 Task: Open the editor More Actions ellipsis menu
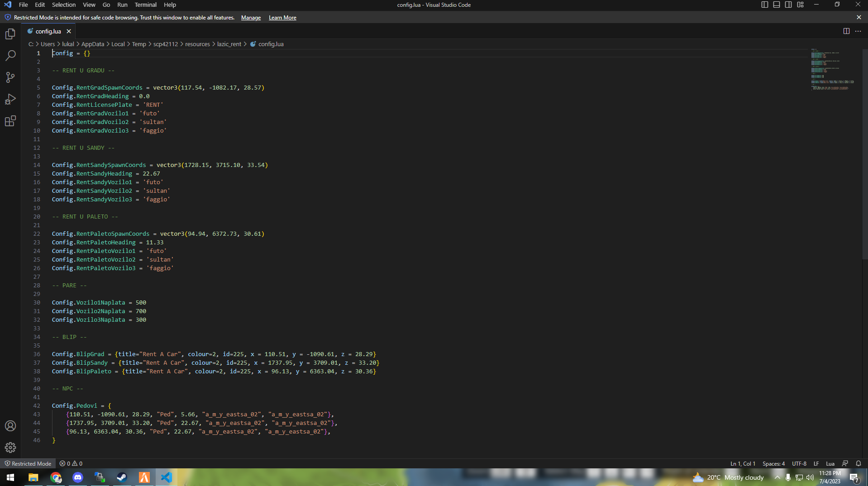858,31
